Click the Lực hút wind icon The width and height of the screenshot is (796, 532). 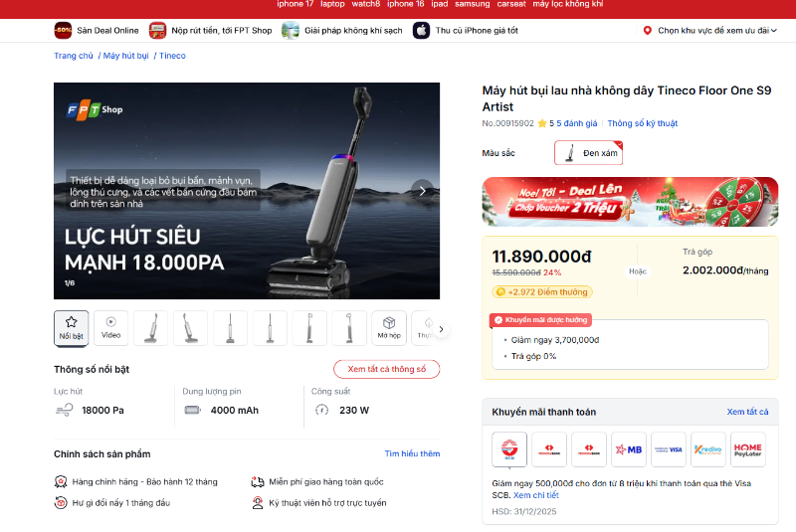(65, 410)
